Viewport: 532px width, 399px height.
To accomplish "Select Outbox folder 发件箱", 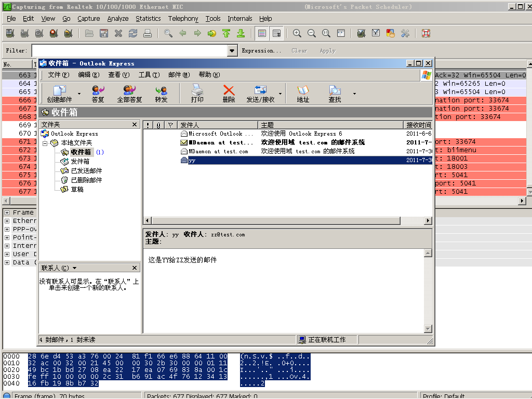I will tap(80, 162).
